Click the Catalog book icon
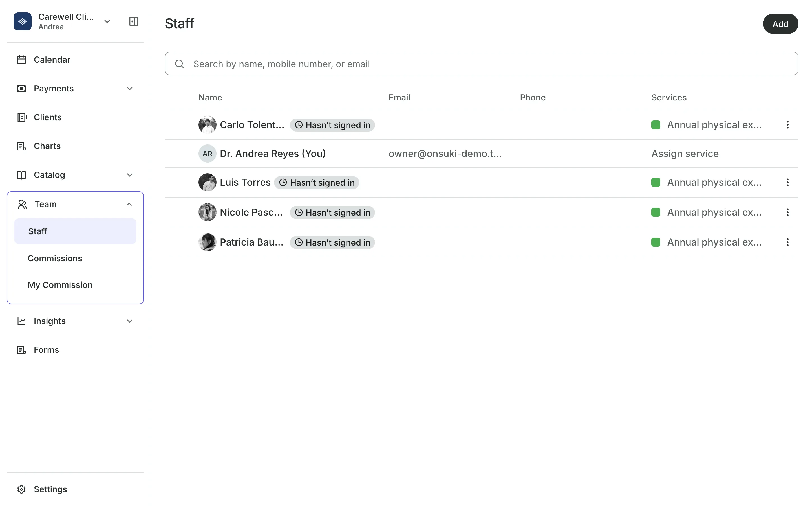 (21, 175)
